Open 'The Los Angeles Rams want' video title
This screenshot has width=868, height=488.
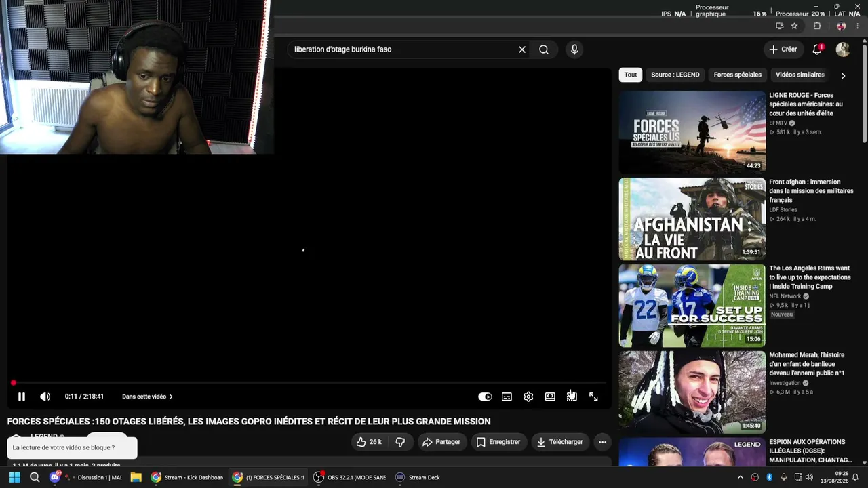(x=810, y=277)
